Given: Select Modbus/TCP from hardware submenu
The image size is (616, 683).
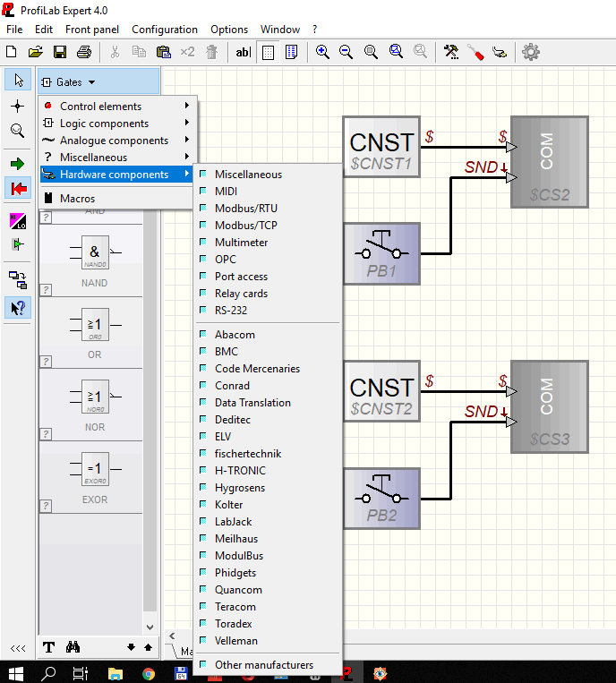Looking at the screenshot, I should [245, 226].
